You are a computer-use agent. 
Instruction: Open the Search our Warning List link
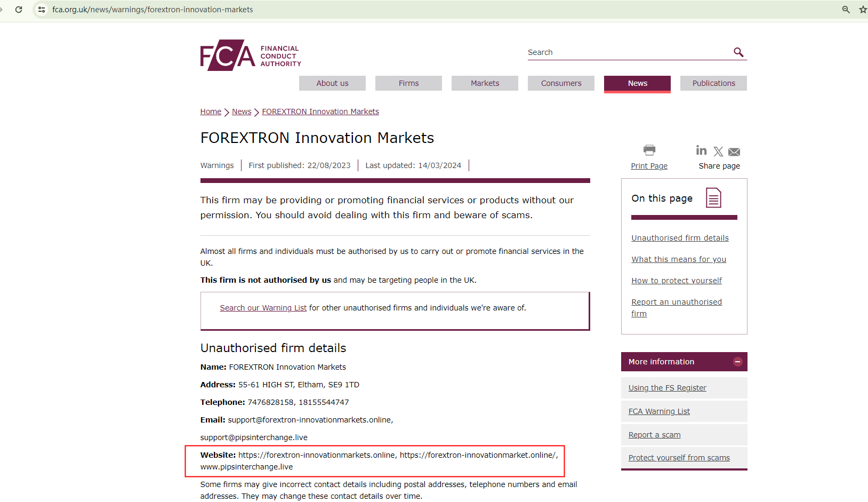click(263, 308)
